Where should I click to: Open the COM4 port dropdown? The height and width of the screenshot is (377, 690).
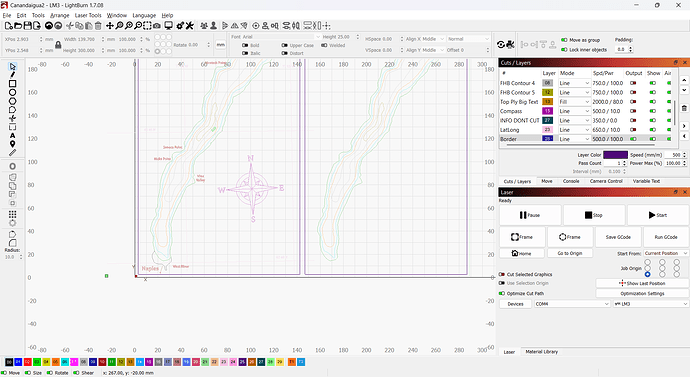coord(572,304)
